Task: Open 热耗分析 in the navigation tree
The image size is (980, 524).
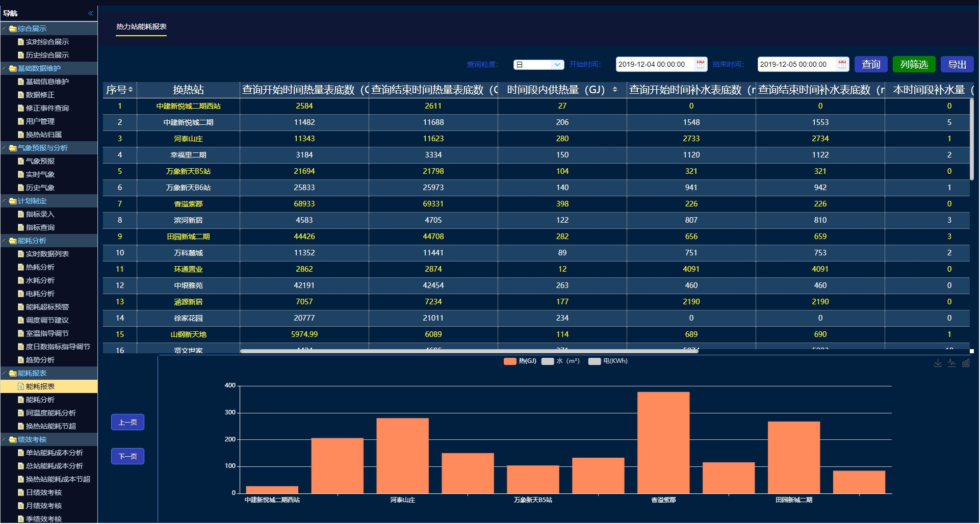Action: (40, 268)
